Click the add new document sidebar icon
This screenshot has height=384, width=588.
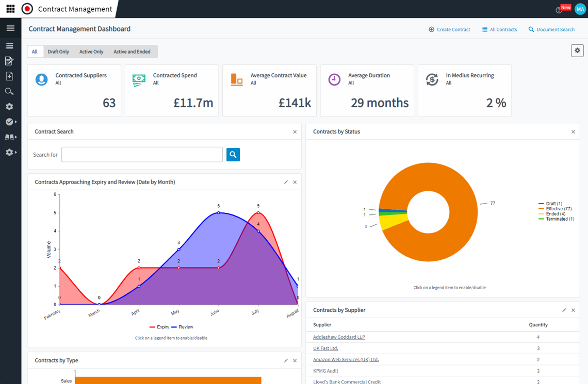point(9,76)
